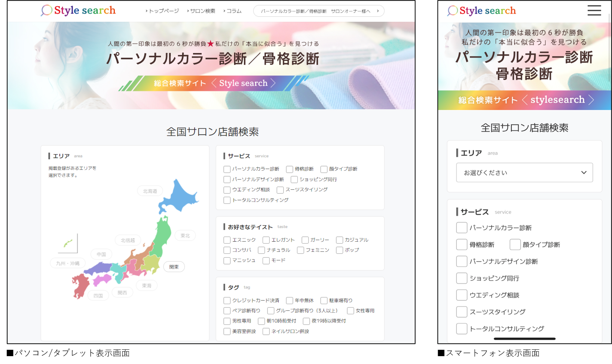
Task: Check the エレガント taste checkbox
Action: 266,240
